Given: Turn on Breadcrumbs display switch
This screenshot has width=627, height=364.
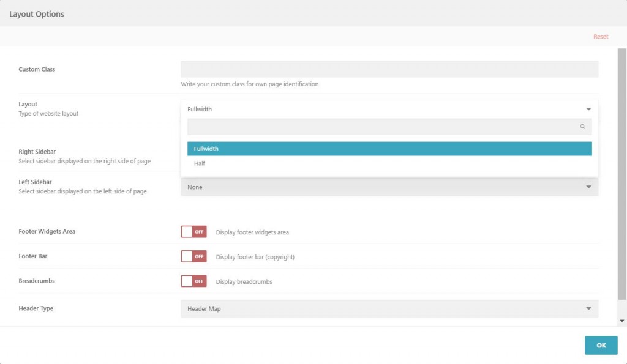Looking at the screenshot, I should click(193, 281).
